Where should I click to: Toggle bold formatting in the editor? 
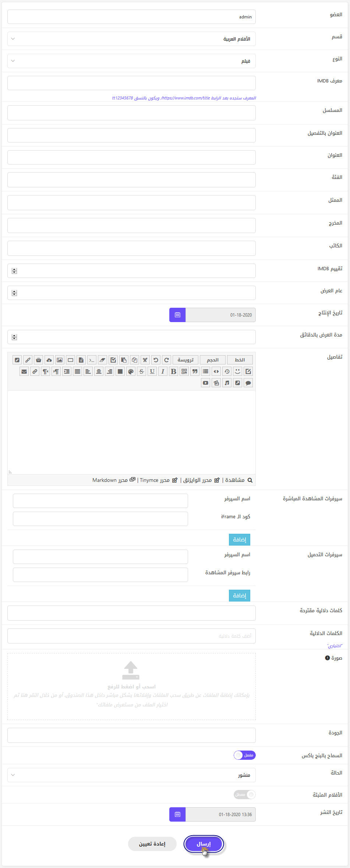click(x=173, y=371)
